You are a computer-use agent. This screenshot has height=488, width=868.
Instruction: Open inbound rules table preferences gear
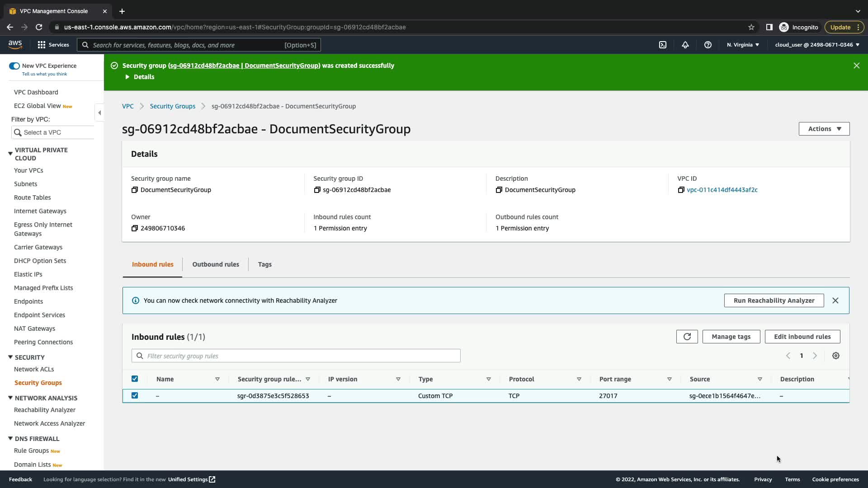point(836,356)
